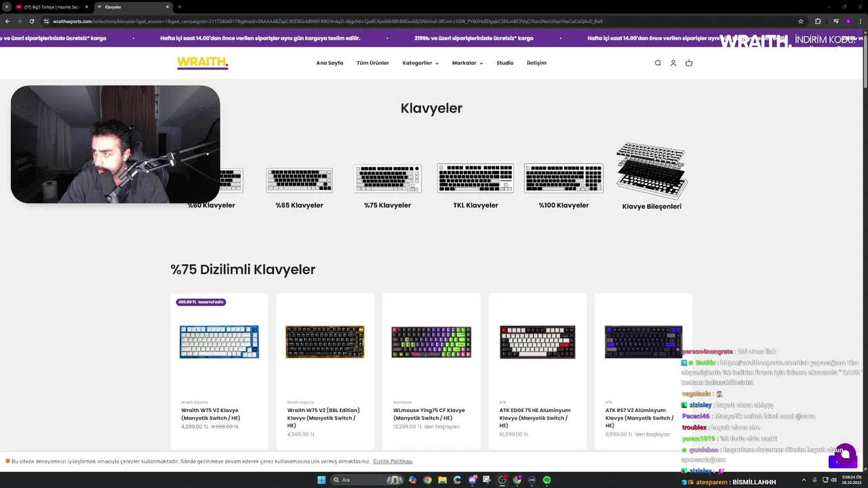868x488 pixels.
Task: Click price 13,299.00 TL'den başlayan
Action: tap(426, 427)
